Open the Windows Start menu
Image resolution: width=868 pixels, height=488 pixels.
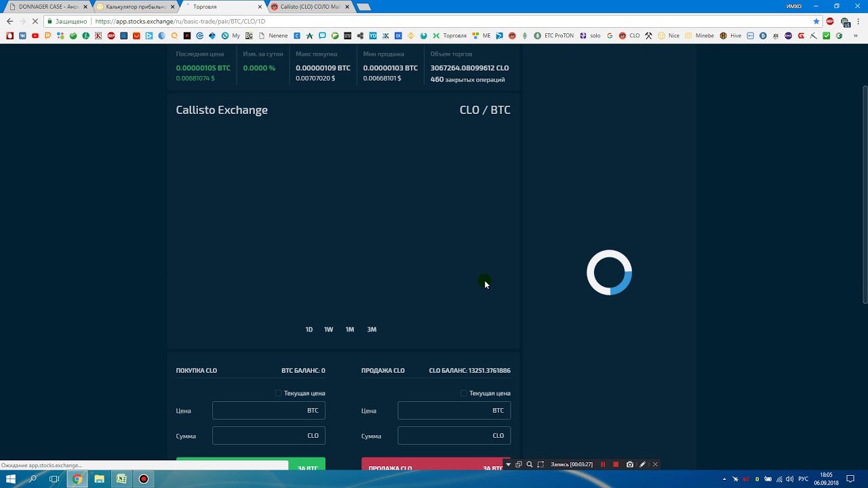point(11,479)
